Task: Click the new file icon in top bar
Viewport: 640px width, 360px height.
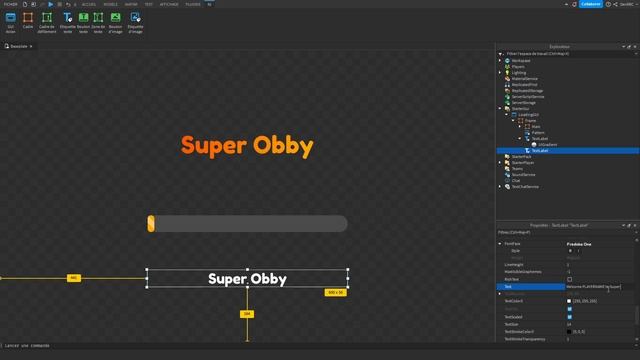Action: [25, 4]
